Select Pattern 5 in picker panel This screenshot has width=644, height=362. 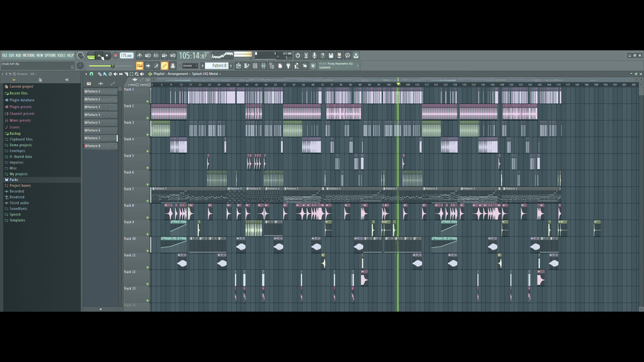point(101,122)
